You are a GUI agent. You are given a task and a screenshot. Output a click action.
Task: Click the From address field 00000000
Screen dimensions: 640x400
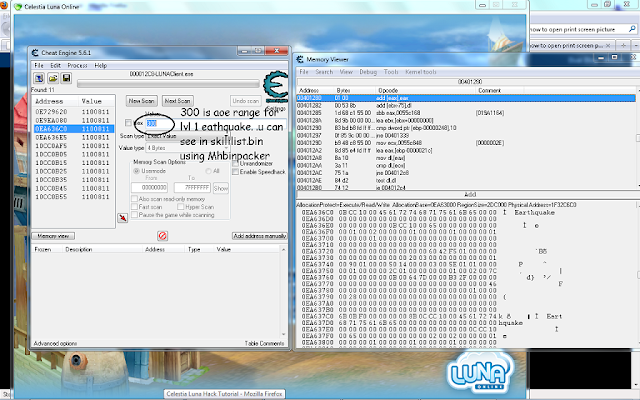tap(149, 187)
